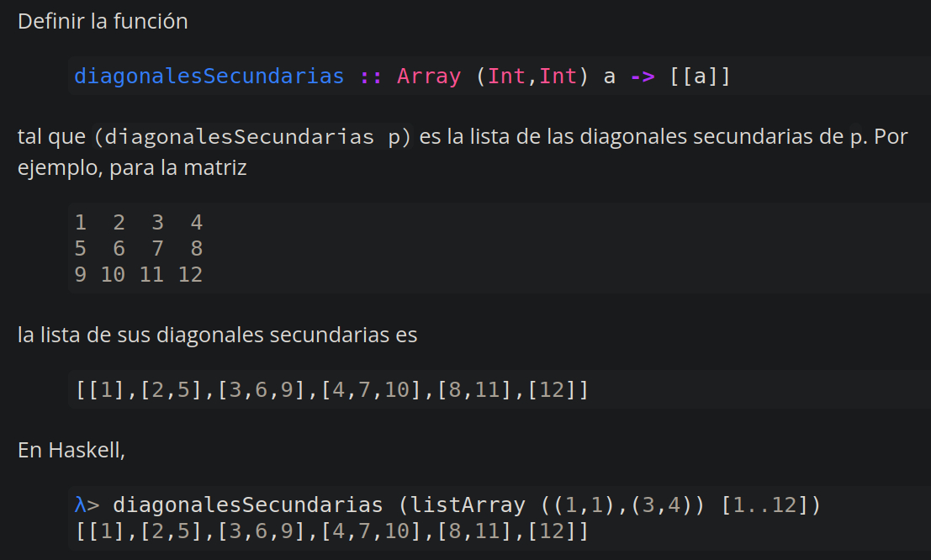931x560 pixels.
Task: Click the '(Int,Int)' tuple in signature
Action: click(526, 77)
